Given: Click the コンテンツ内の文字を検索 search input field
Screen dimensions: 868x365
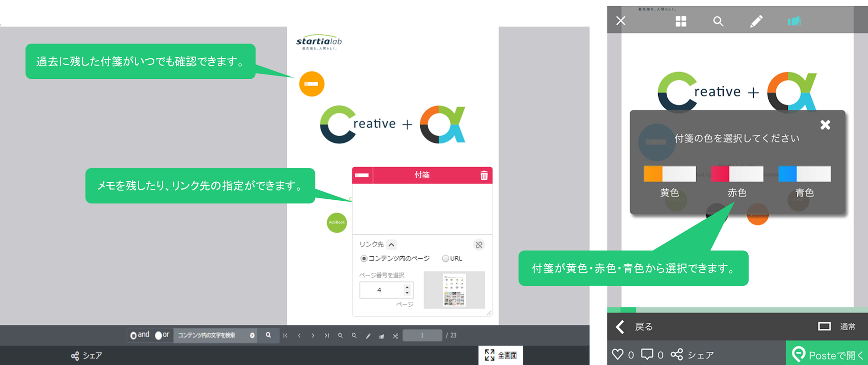Looking at the screenshot, I should point(211,336).
